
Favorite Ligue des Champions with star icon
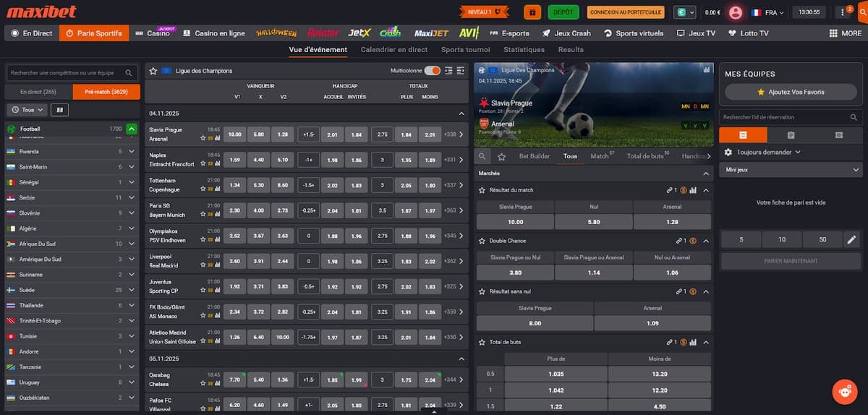[153, 71]
